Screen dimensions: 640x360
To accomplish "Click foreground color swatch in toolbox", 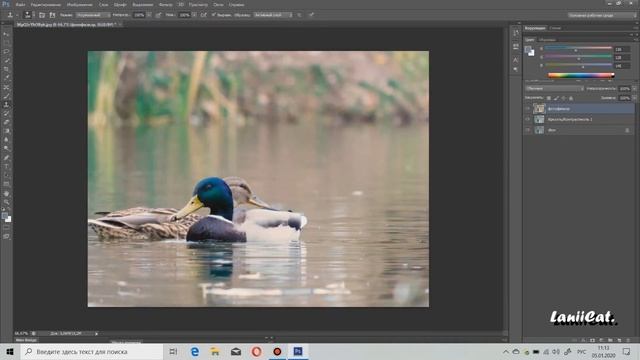I will point(4,216).
